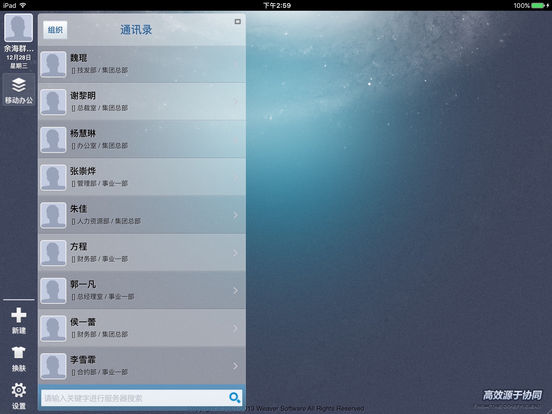This screenshot has width=552, height=414.
Task: Click the chevron on 李雪霏 row
Action: pyautogui.click(x=236, y=366)
